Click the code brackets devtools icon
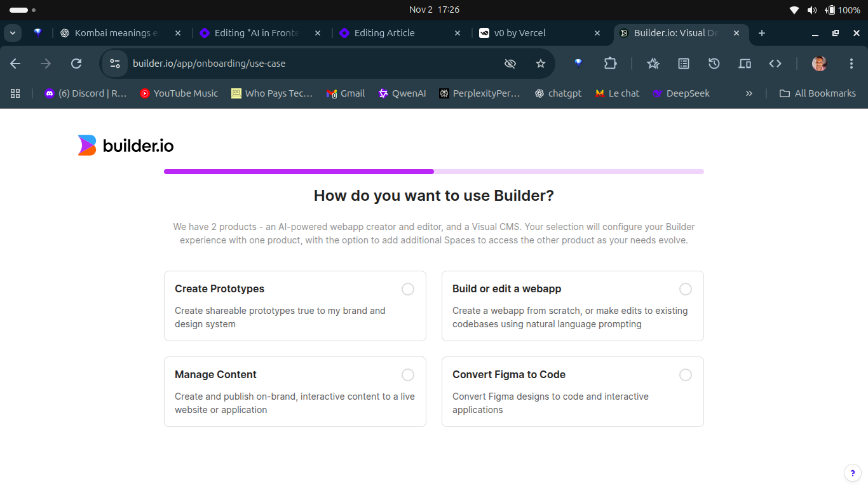This screenshot has width=868, height=488. pos(775,64)
